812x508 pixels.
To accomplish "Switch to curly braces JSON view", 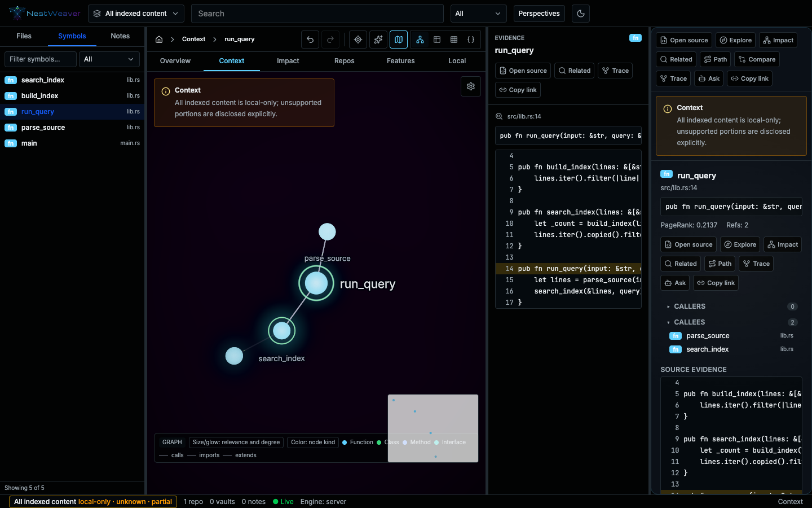I will [471, 40].
